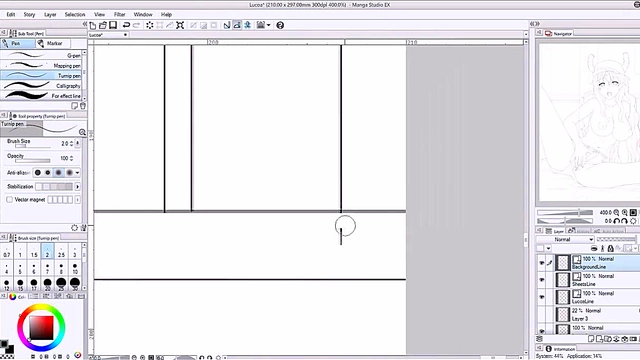Choose the Calligraphy pen
This screenshot has height=360, width=640.
[x=41, y=86]
